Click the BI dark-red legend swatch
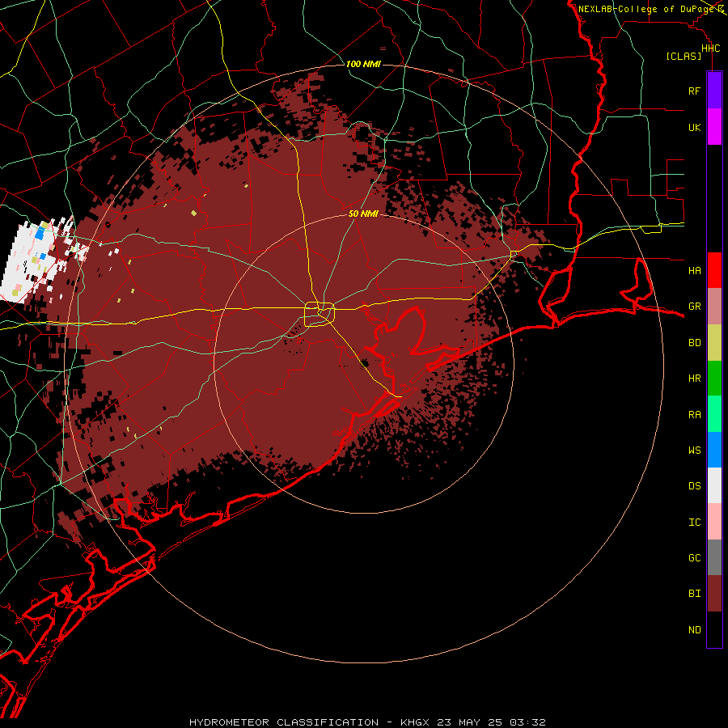This screenshot has width=728, height=728. (x=714, y=594)
